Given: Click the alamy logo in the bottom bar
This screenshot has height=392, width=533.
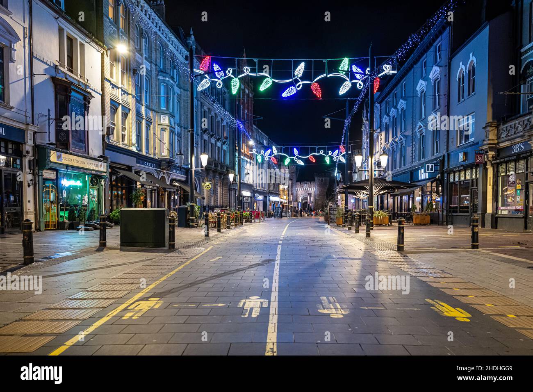Looking at the screenshot, I should 41,373.
